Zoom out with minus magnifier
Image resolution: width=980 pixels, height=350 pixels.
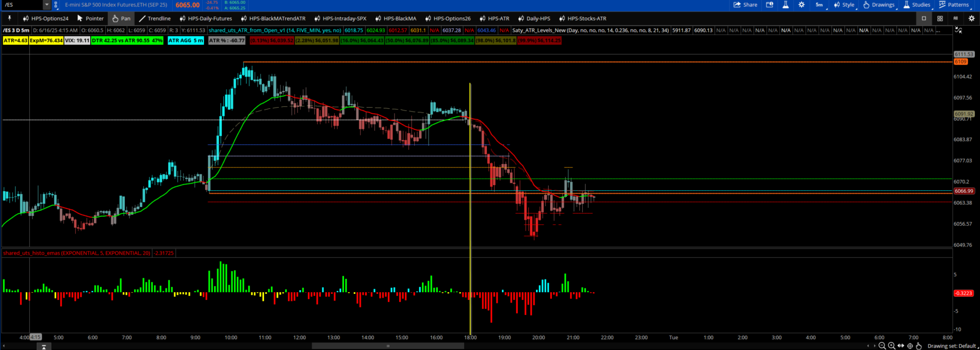(882, 346)
